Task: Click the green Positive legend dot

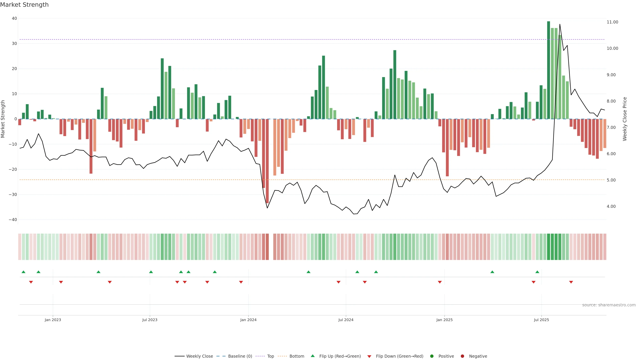Action: pyautogui.click(x=432, y=356)
